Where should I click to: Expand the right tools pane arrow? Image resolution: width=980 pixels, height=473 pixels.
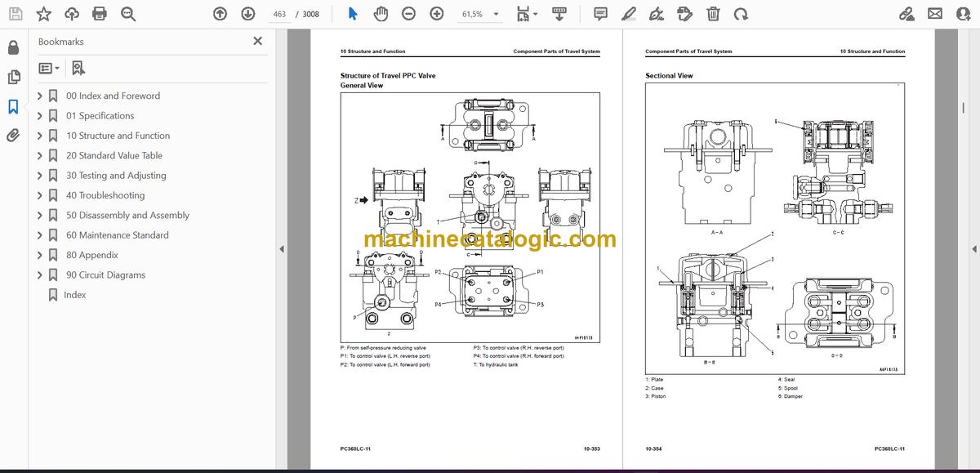click(x=973, y=249)
